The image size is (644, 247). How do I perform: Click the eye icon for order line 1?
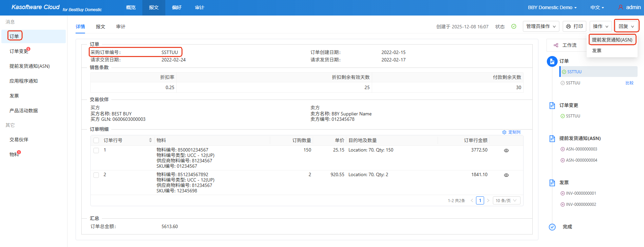[506, 150]
